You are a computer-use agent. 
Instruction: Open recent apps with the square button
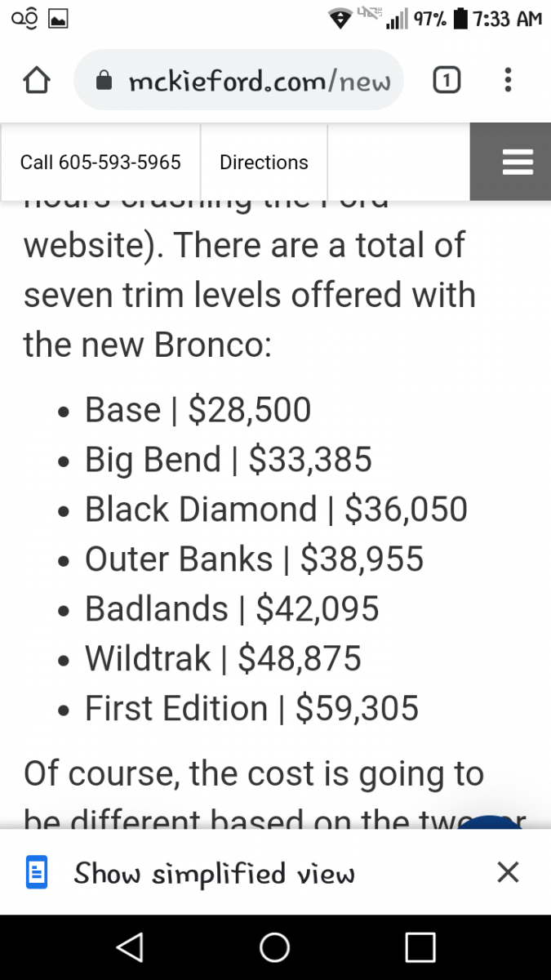tap(420, 947)
